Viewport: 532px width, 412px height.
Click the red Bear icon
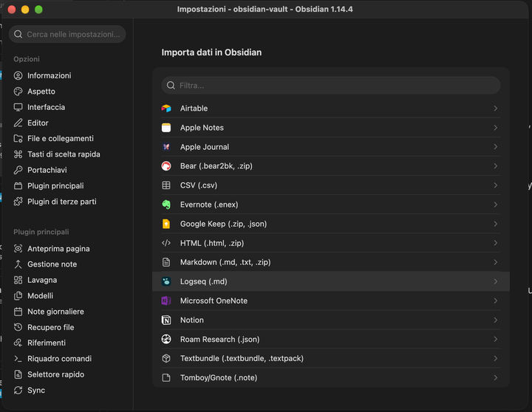166,166
